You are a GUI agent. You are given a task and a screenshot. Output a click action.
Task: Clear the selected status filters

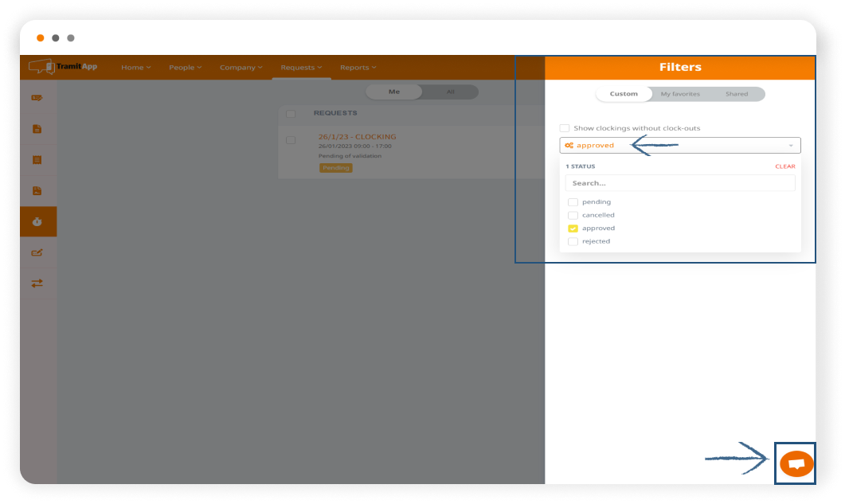point(784,166)
